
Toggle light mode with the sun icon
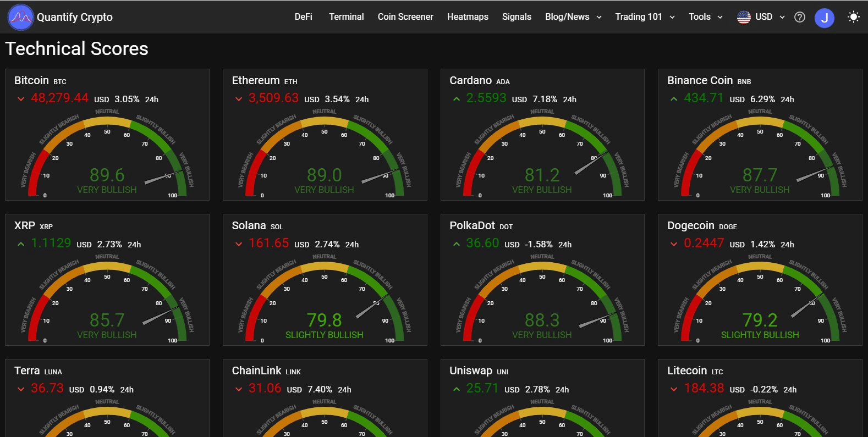click(853, 17)
